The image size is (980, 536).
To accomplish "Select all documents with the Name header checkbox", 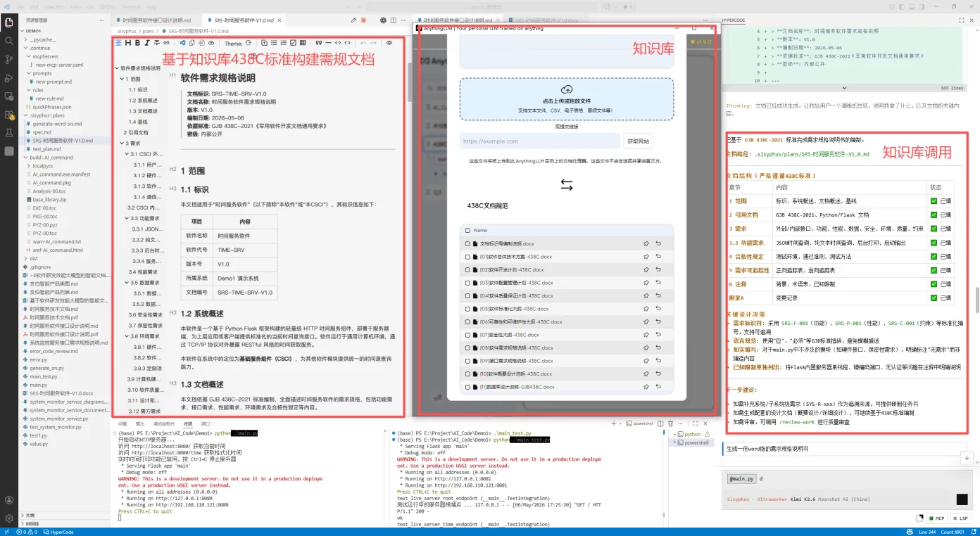I will point(467,231).
